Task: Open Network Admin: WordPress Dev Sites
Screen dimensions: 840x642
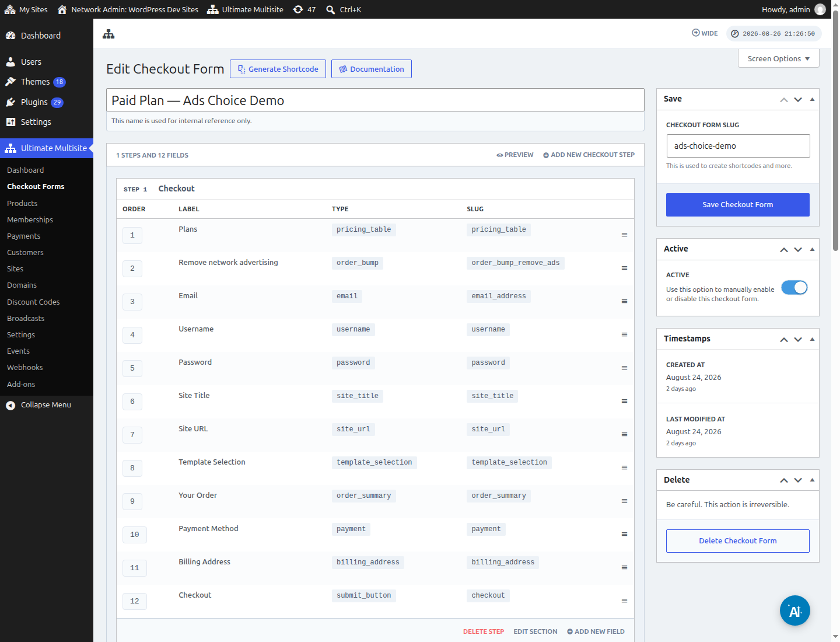Action: point(128,9)
